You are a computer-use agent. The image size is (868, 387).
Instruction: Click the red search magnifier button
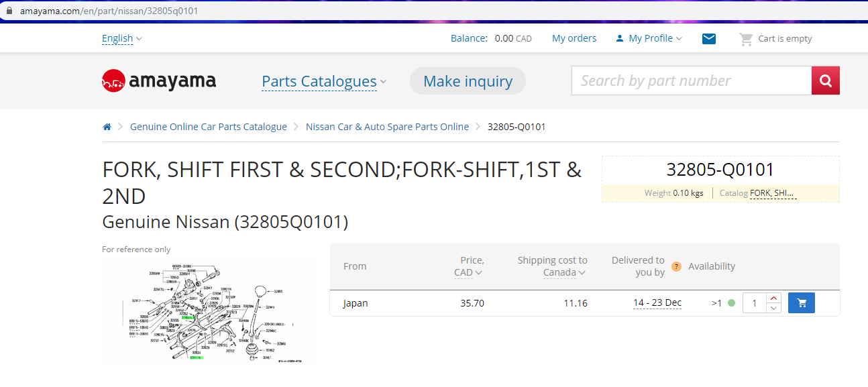(825, 80)
